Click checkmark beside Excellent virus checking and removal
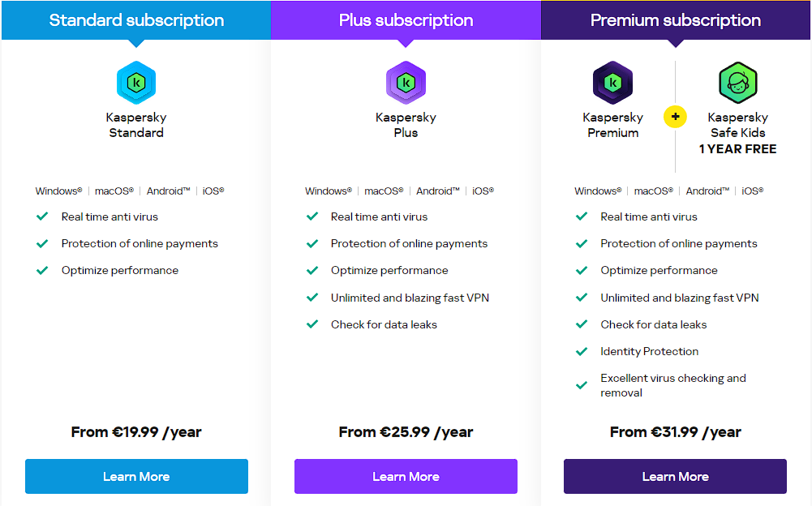The image size is (812, 506). [x=582, y=385]
